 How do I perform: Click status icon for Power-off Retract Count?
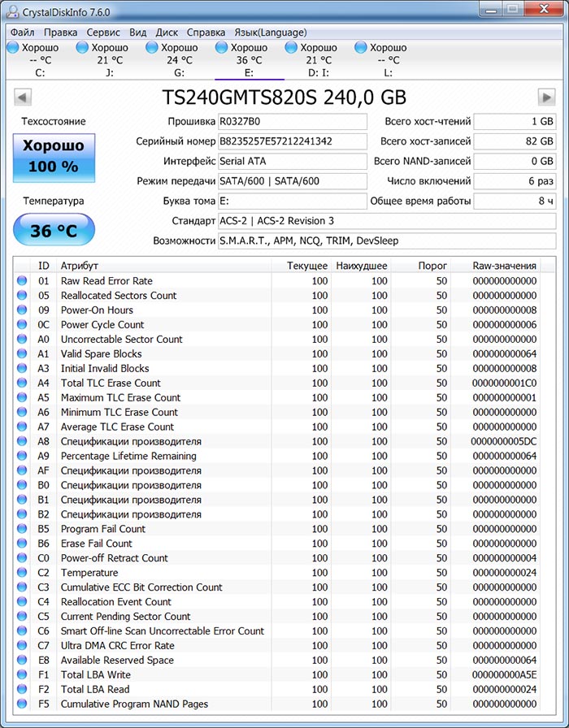coord(22,557)
